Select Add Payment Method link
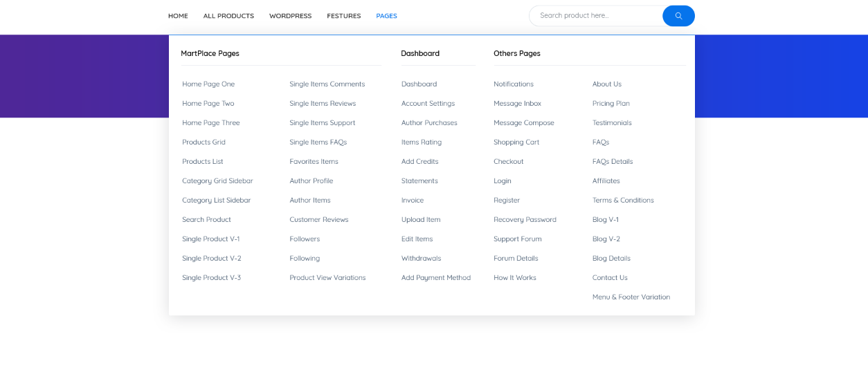 pos(435,278)
